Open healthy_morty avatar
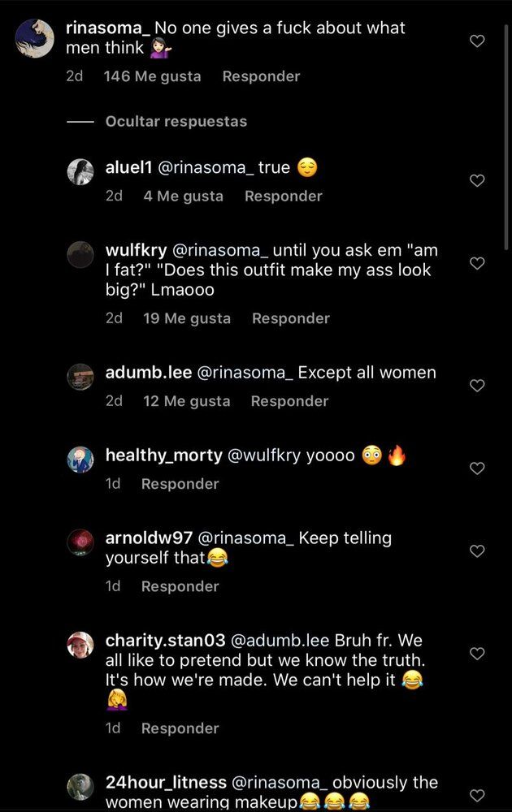This screenshot has width=512, height=812. 80,460
